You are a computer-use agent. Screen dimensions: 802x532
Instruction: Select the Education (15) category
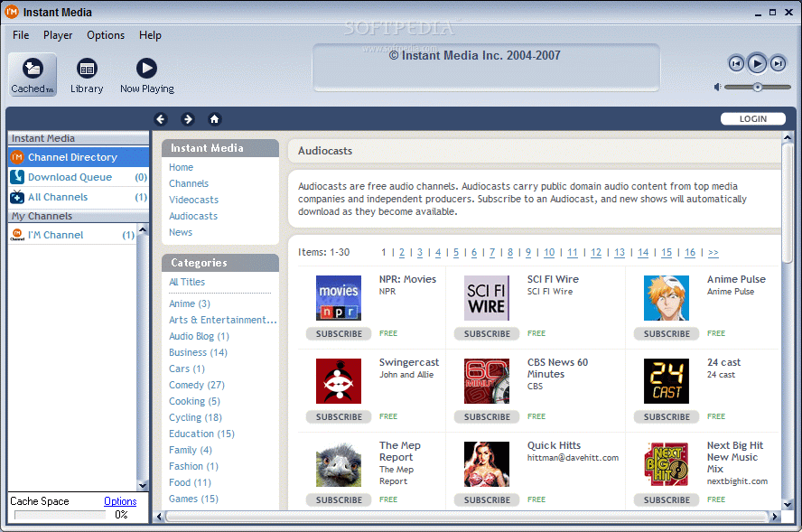point(201,434)
